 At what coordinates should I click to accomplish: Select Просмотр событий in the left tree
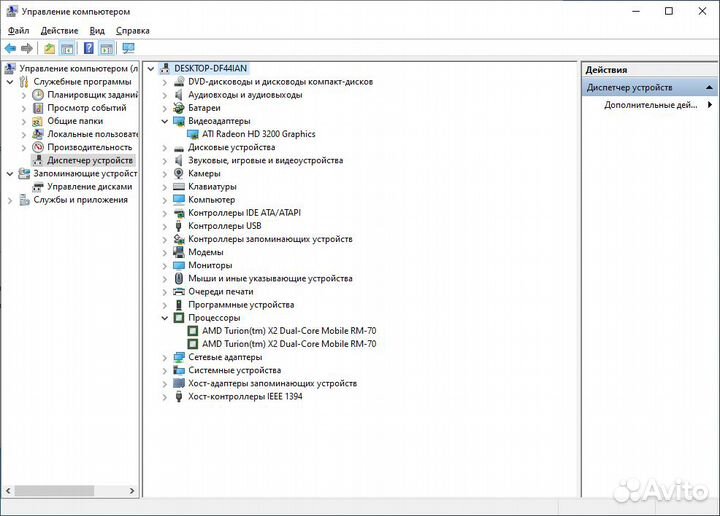(x=86, y=108)
